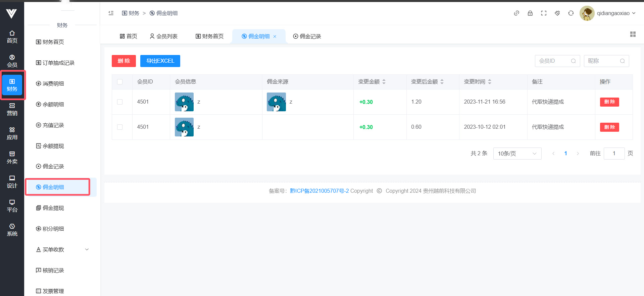Open the link icon in top toolbar
Screen dimensions: 644x296
coord(516,13)
